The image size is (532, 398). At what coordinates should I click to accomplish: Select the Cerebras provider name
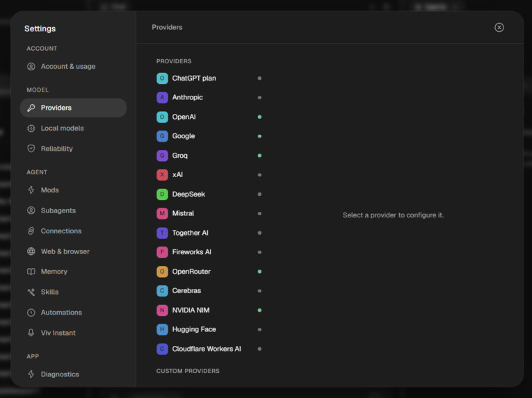pos(186,291)
